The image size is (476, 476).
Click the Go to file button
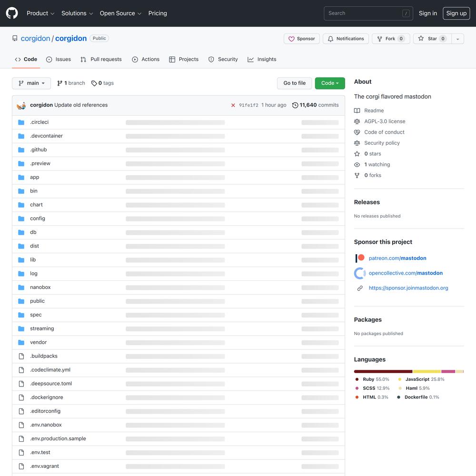point(295,83)
